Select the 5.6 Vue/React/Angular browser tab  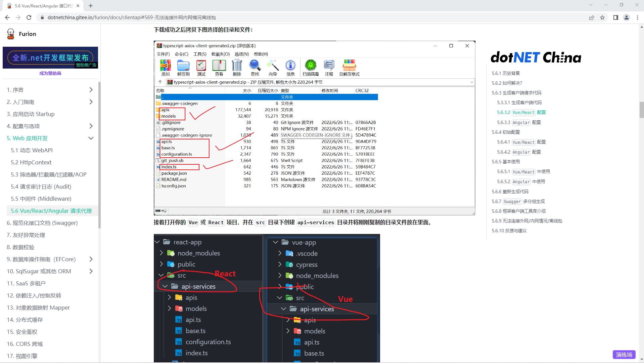pyautogui.click(x=44, y=6)
